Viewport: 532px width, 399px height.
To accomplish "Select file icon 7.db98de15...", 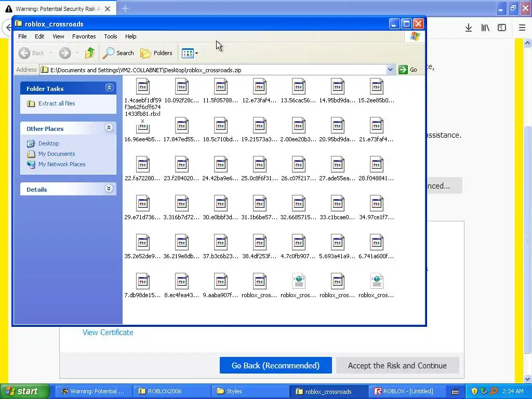I will (143, 282).
